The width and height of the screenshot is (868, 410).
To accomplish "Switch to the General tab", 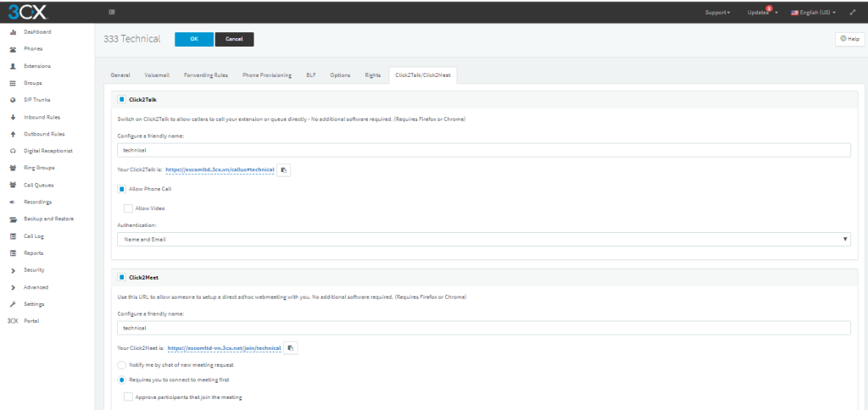I will pyautogui.click(x=120, y=75).
